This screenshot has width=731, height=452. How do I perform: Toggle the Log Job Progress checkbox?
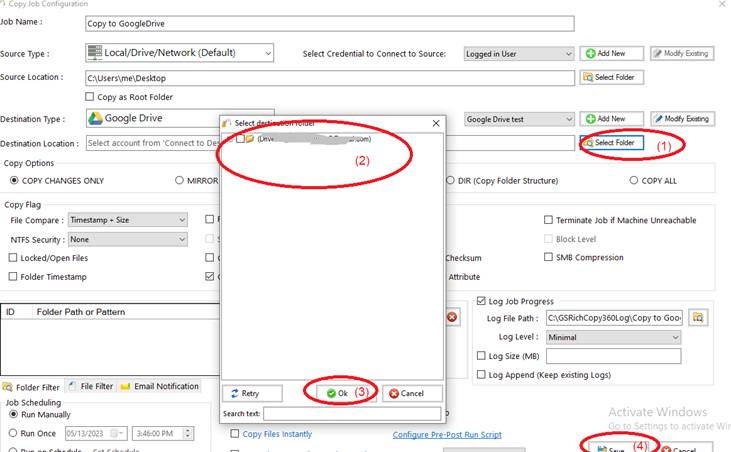click(481, 301)
